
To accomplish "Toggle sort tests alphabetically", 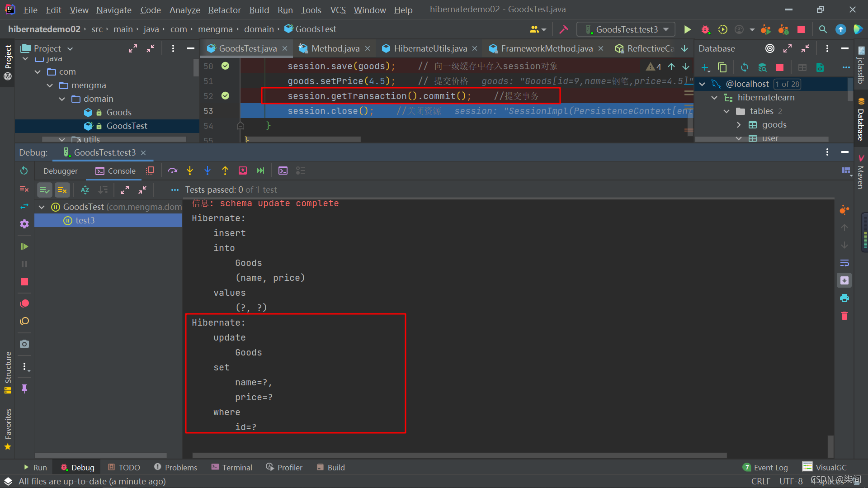I will pyautogui.click(x=85, y=190).
